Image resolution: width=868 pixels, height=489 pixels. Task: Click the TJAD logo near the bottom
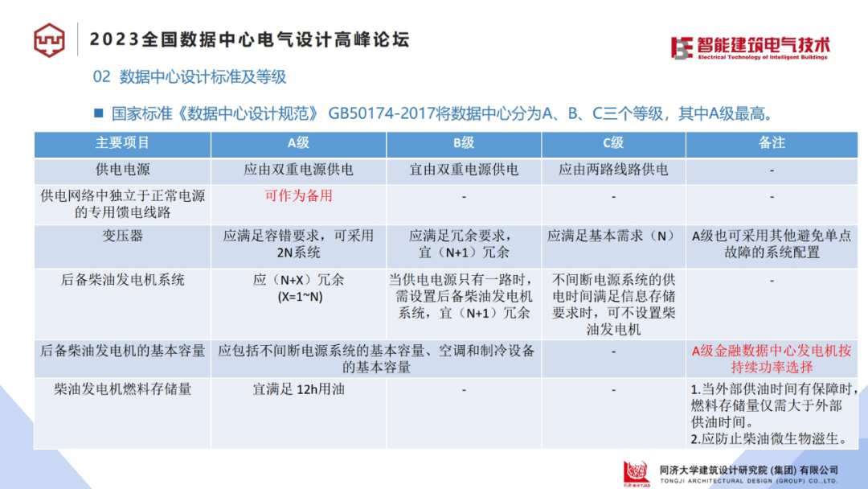coord(637,471)
